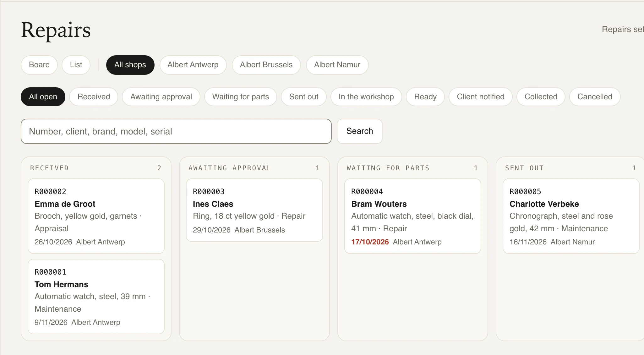Screen dimensions: 644x355
Task: Switch to Board view
Action: (x=39, y=65)
